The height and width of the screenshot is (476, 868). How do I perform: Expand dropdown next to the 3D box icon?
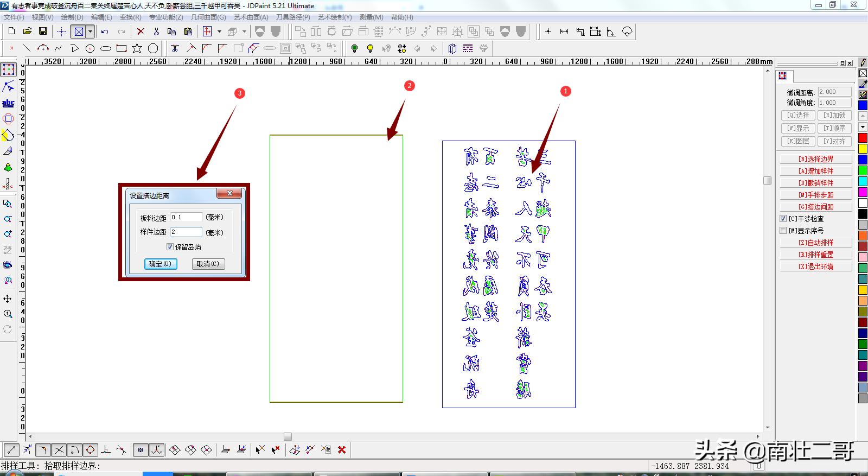click(x=244, y=31)
